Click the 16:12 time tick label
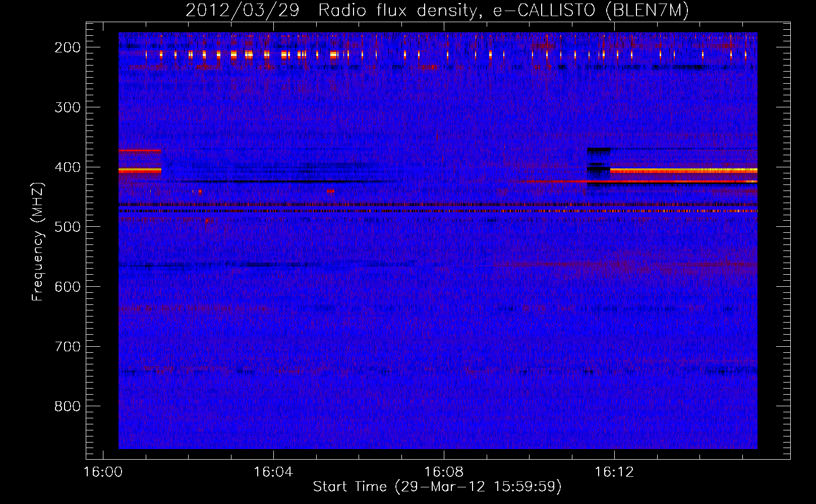816x504 pixels. click(x=614, y=472)
